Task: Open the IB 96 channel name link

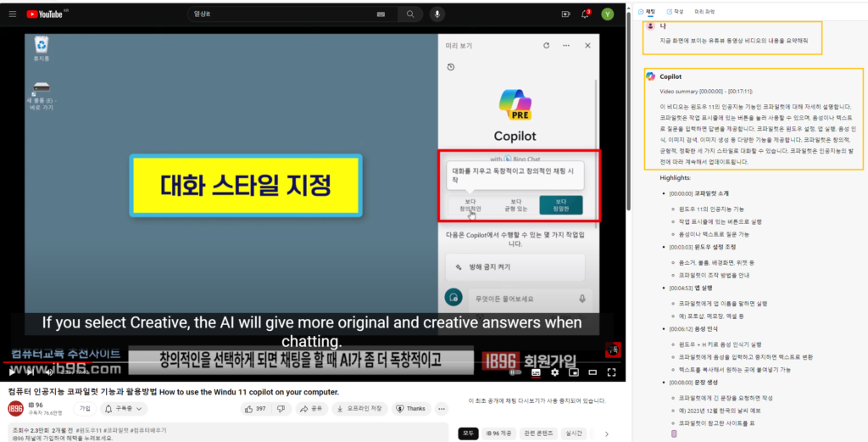Action: click(x=36, y=405)
